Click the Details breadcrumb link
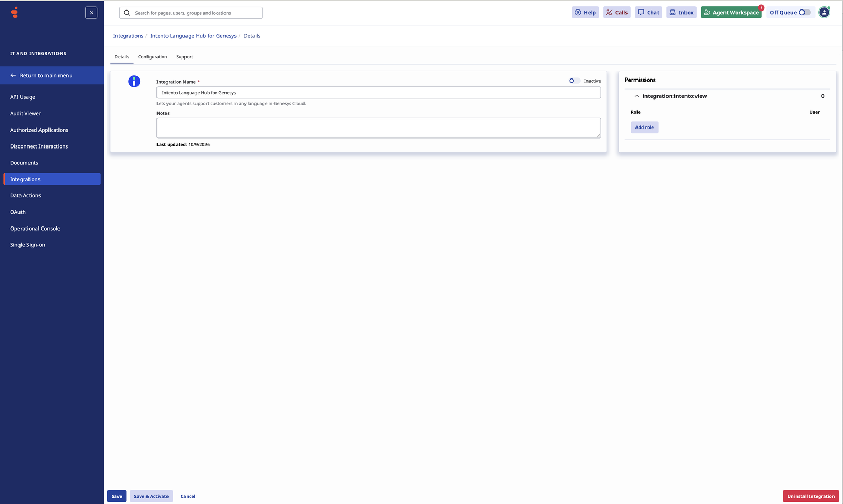 [252, 36]
